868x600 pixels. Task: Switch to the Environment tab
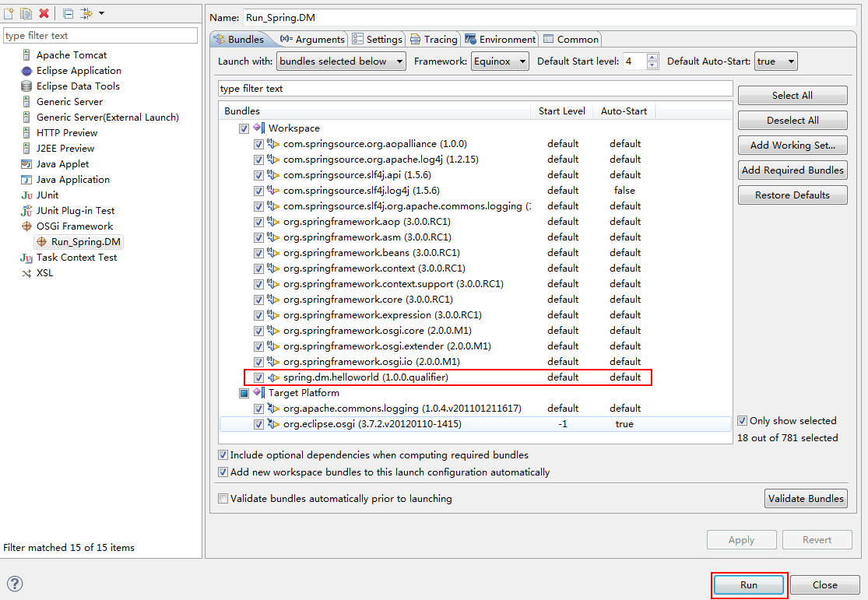point(501,39)
